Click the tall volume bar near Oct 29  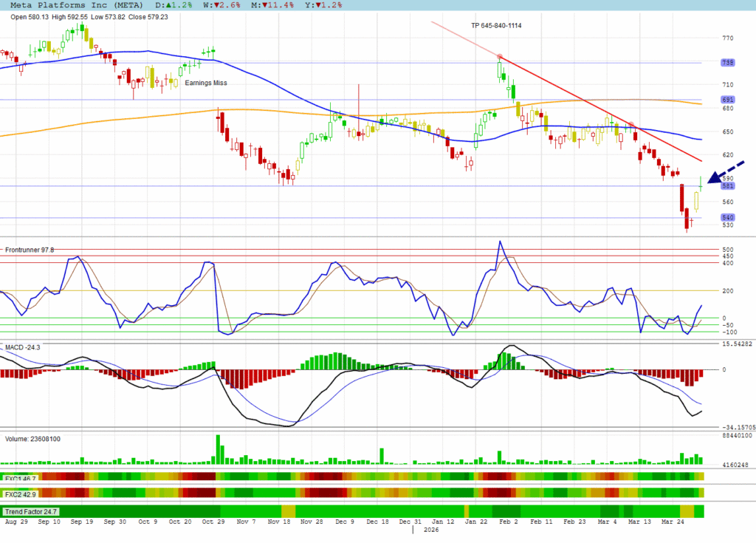(219, 449)
